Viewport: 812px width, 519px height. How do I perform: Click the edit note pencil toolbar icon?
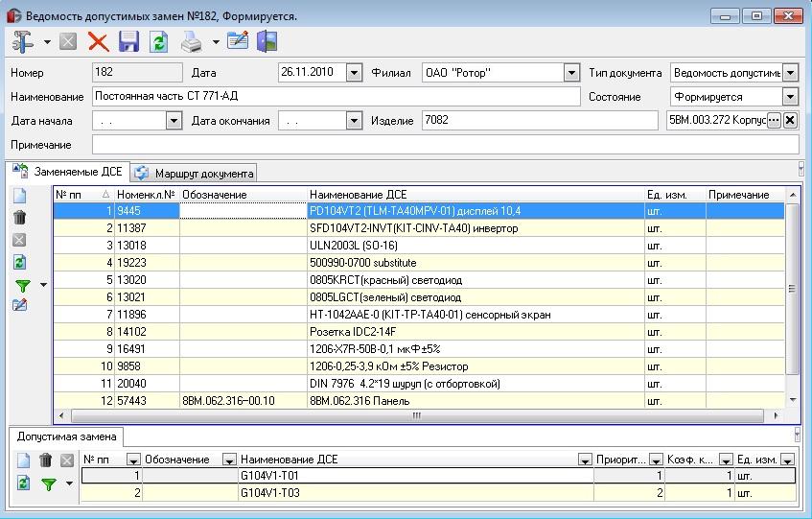click(x=238, y=41)
